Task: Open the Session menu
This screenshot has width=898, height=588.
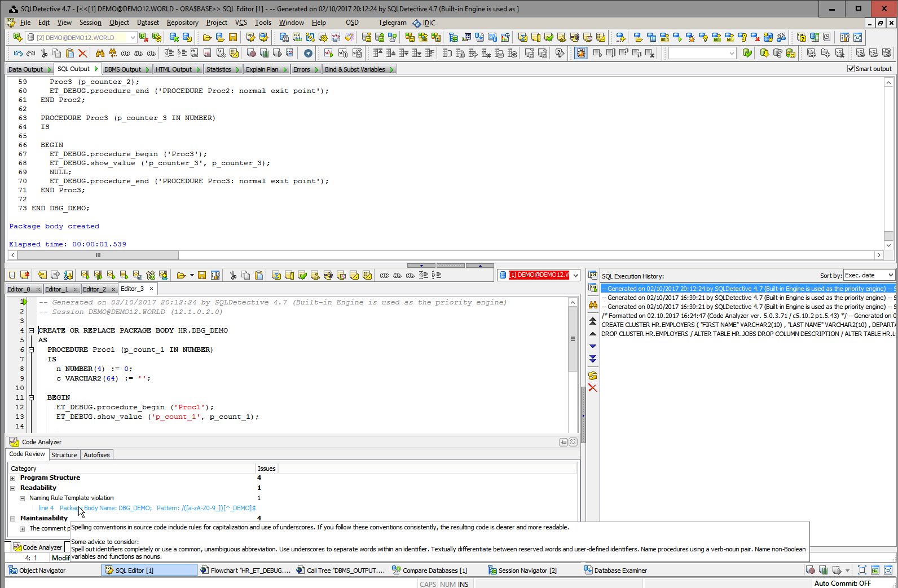Action: [90, 23]
